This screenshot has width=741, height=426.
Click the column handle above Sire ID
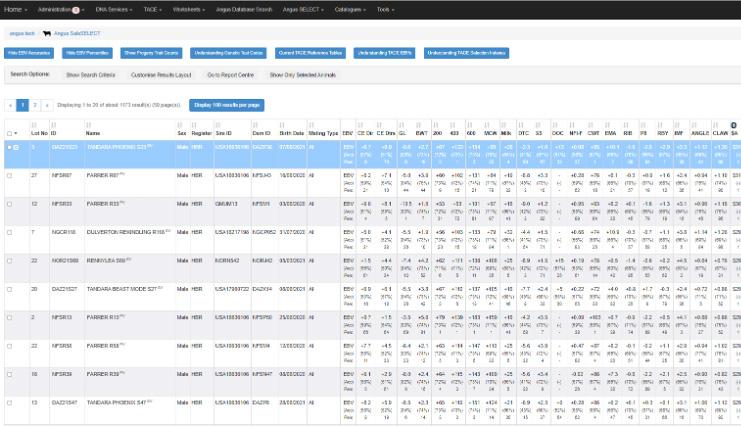point(217,125)
